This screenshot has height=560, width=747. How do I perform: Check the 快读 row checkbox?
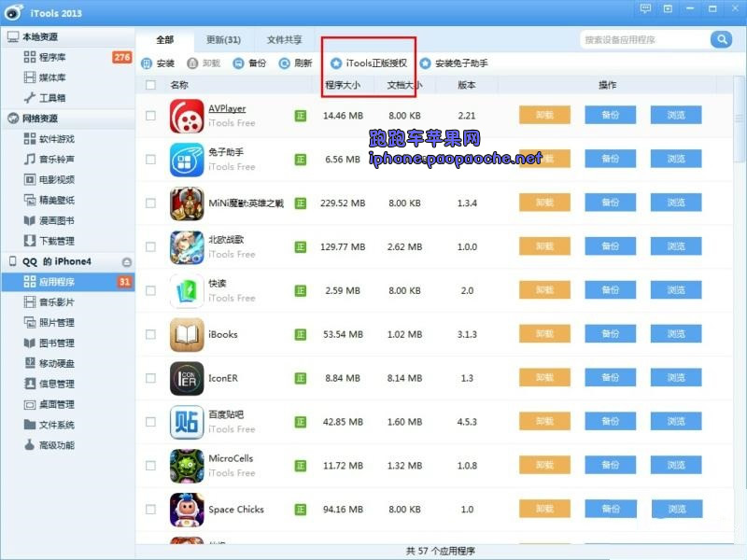point(150,290)
